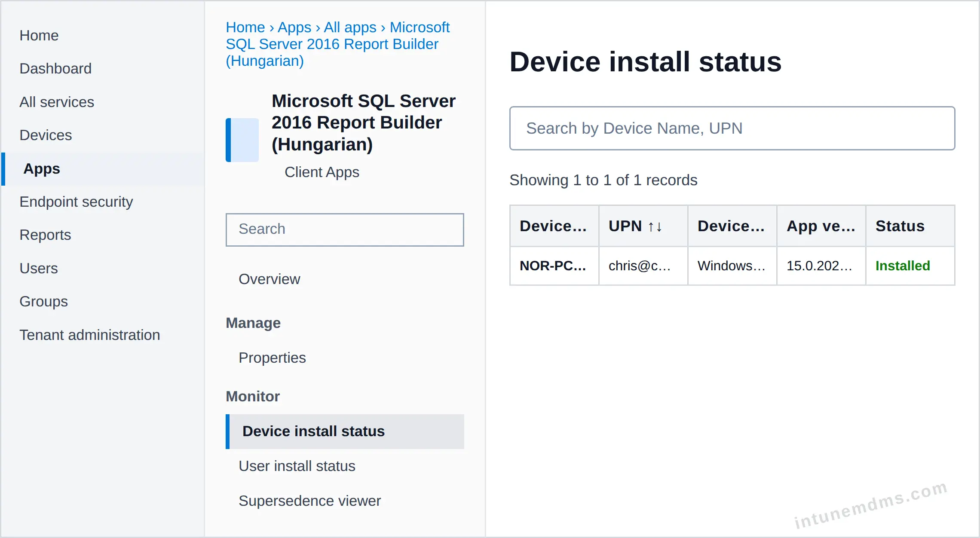This screenshot has width=980, height=538.
Task: Open Groups in the sidebar
Action: click(x=43, y=301)
